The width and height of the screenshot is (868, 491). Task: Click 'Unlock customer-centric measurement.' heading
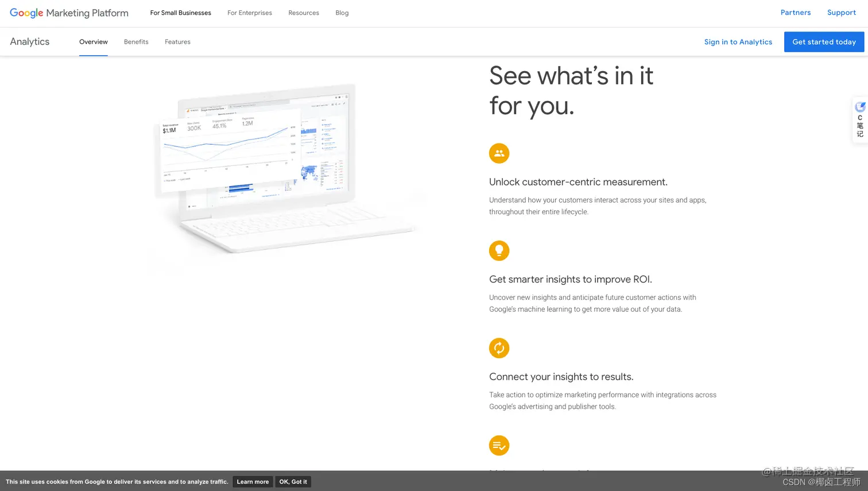[x=578, y=182]
